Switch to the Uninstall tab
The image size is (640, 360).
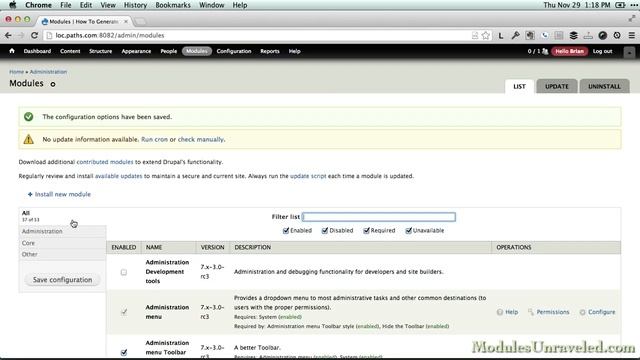604,87
